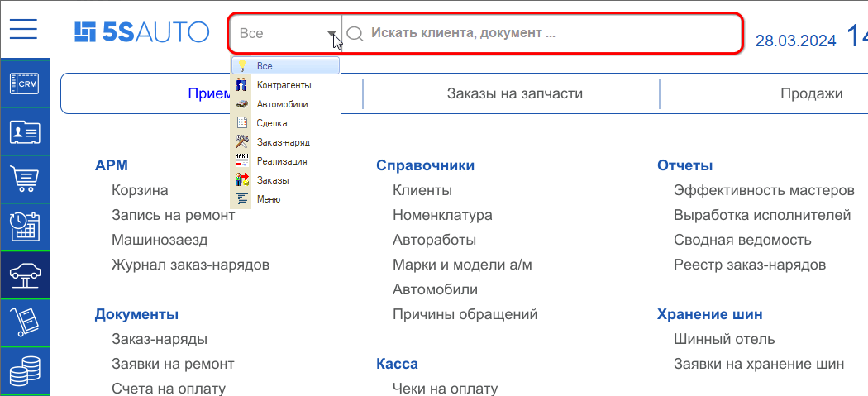868x396 pixels.
Task: Click the 5S AUTO logo
Action: (141, 32)
